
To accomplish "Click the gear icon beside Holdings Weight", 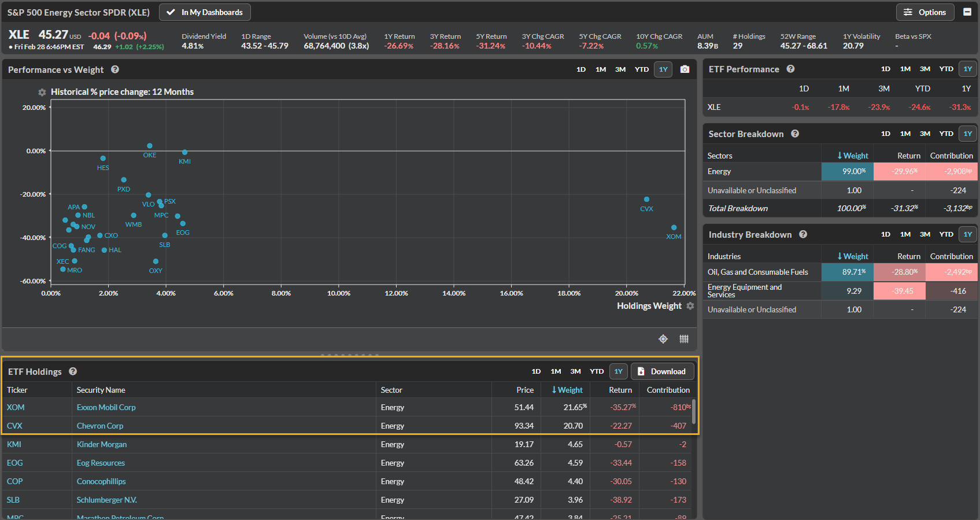I will (690, 306).
